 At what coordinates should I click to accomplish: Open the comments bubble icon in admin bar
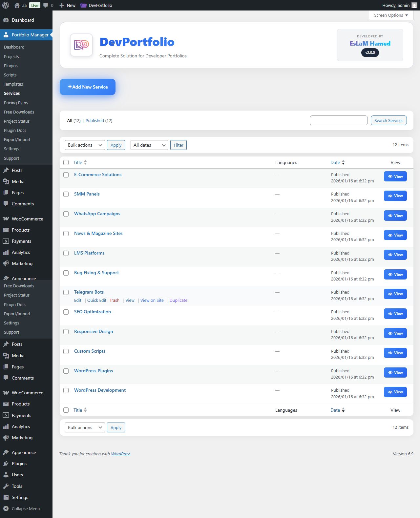point(46,5)
